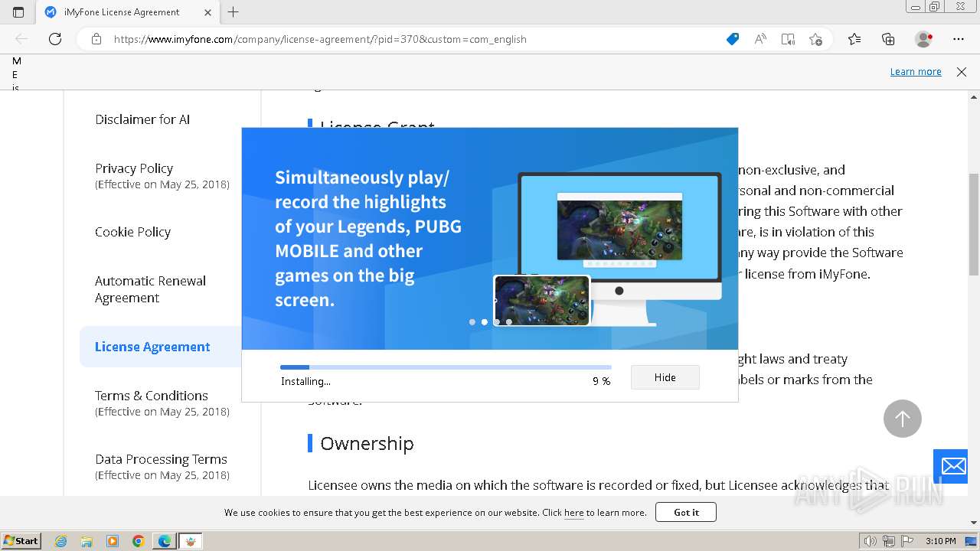Switch to Edge in taskbar
This screenshot has width=980, height=551.
(x=165, y=541)
